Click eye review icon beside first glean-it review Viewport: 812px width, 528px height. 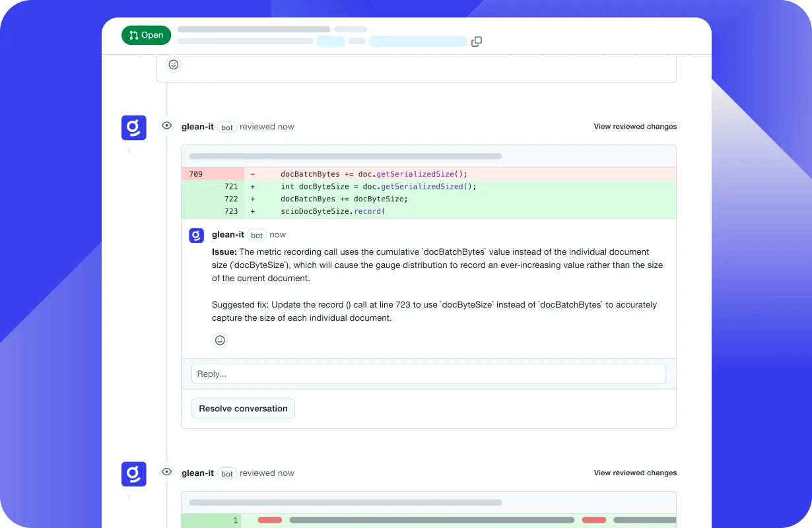click(x=167, y=125)
